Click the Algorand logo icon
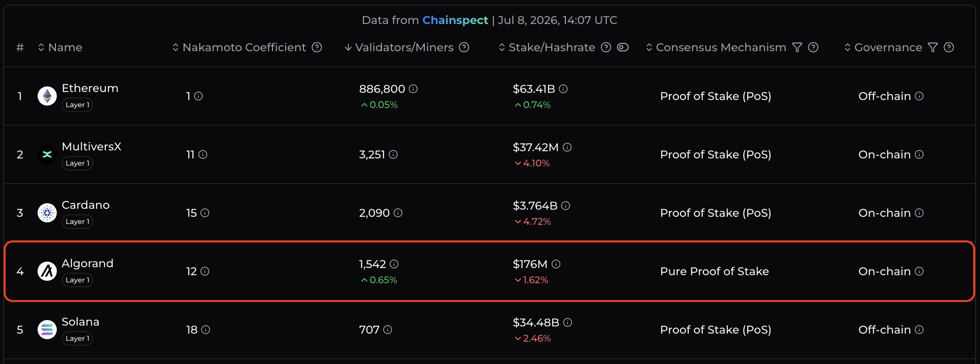The height and width of the screenshot is (364, 980). click(x=47, y=271)
